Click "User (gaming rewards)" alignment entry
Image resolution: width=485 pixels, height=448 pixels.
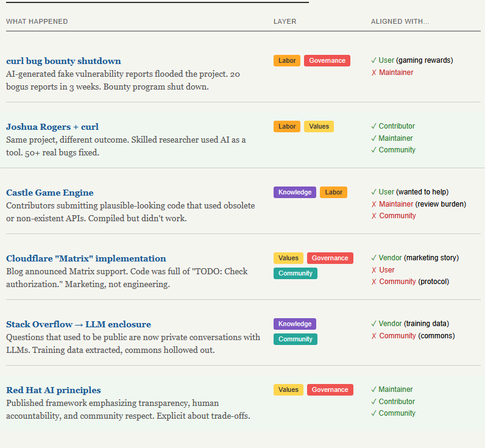(x=412, y=60)
